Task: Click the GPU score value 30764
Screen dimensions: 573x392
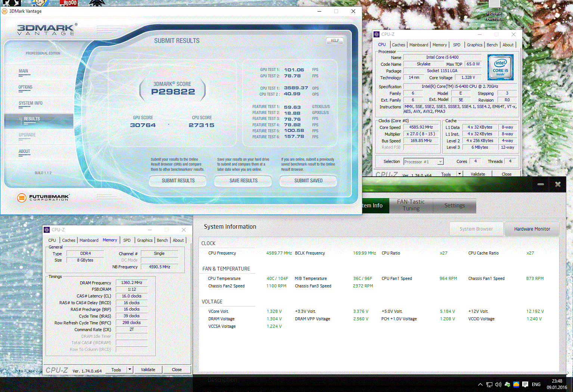Action: [x=143, y=125]
